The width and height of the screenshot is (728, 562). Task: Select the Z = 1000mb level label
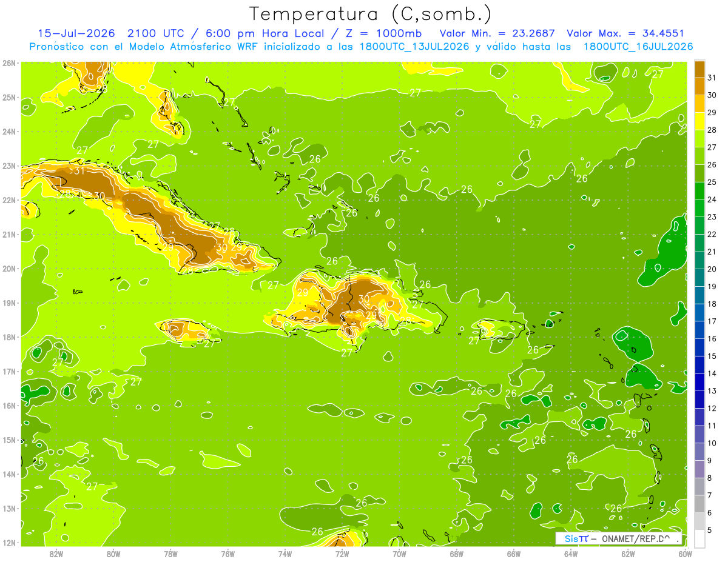click(x=383, y=33)
